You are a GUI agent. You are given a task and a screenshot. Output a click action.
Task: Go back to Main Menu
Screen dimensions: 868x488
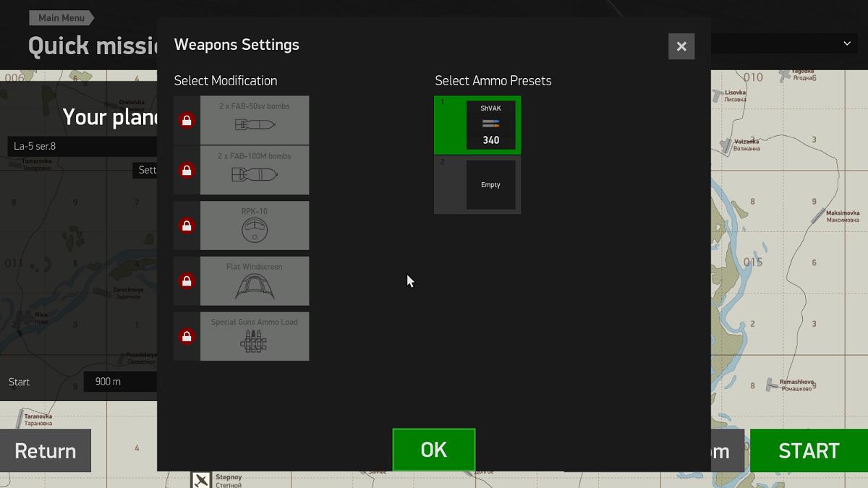coord(61,17)
